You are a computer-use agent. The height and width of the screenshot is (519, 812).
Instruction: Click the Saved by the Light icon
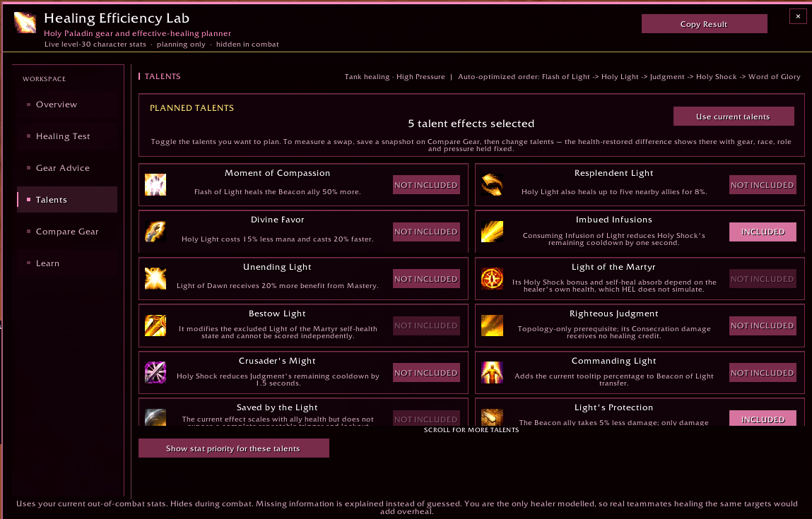155,417
